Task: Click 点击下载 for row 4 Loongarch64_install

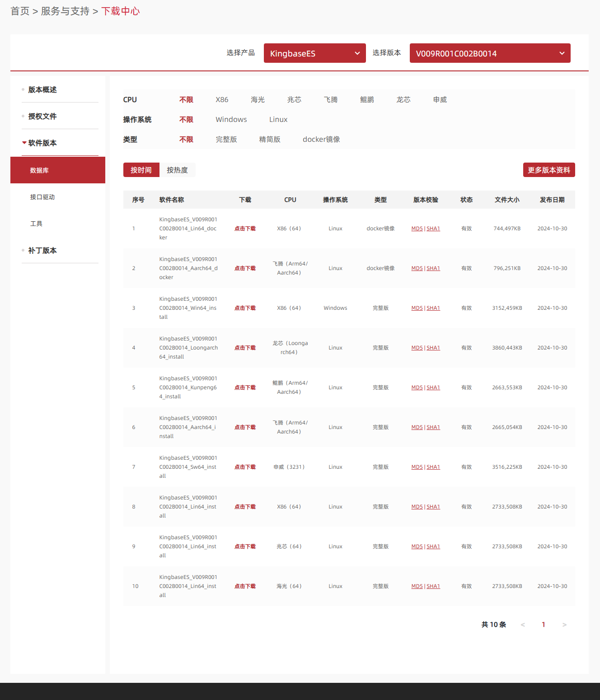Action: pyautogui.click(x=245, y=348)
